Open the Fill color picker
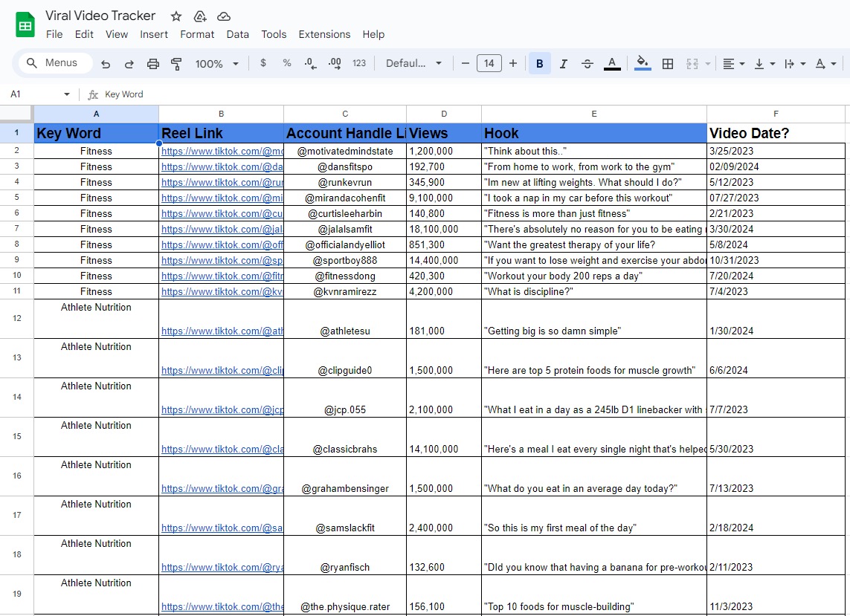850x616 pixels. [x=643, y=64]
